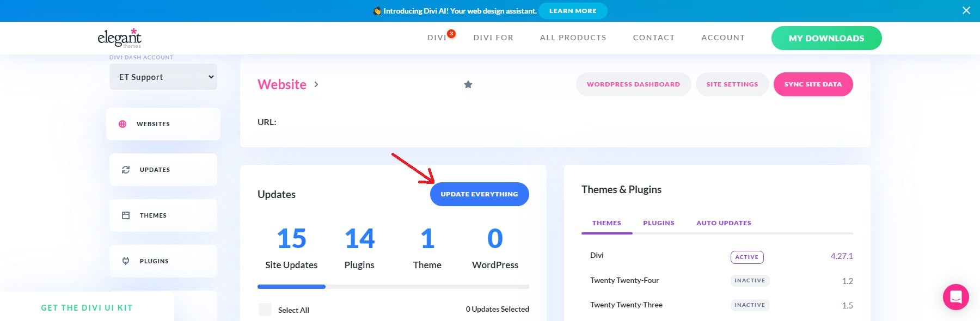Open the ET Support account dropdown
This screenshot has width=980, height=321.
[163, 77]
